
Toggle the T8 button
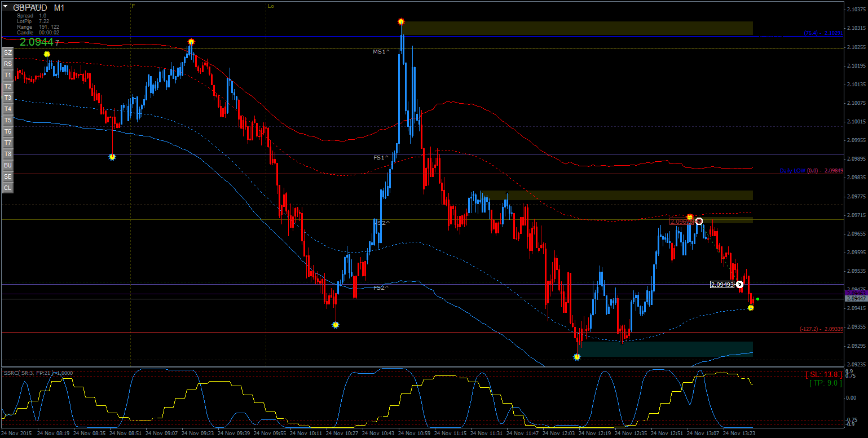(x=8, y=154)
